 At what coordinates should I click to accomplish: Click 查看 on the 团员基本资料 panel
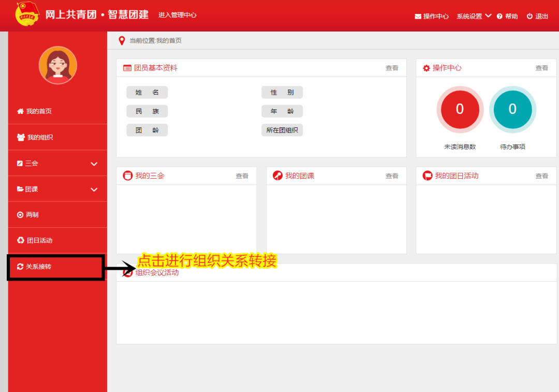point(392,68)
